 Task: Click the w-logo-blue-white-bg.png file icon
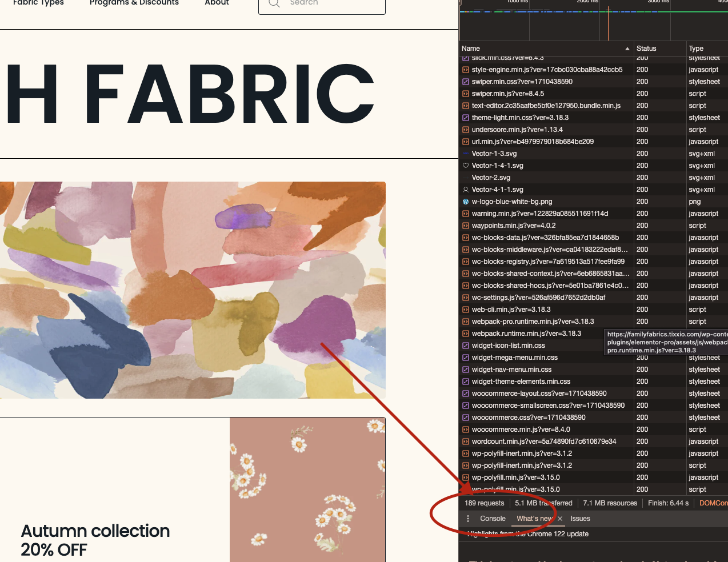coord(466,202)
